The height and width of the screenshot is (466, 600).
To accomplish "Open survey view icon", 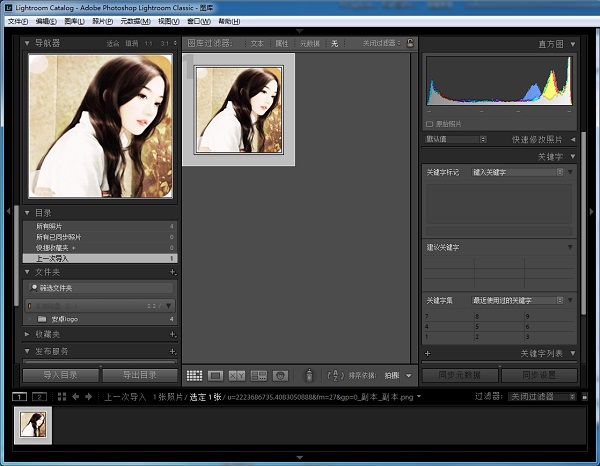I will click(259, 375).
